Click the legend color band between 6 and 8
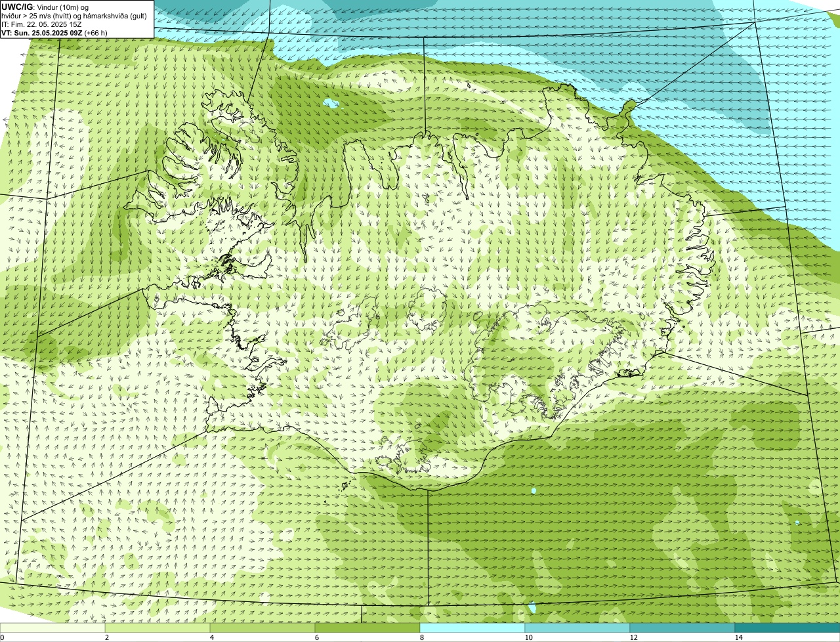 (367, 628)
